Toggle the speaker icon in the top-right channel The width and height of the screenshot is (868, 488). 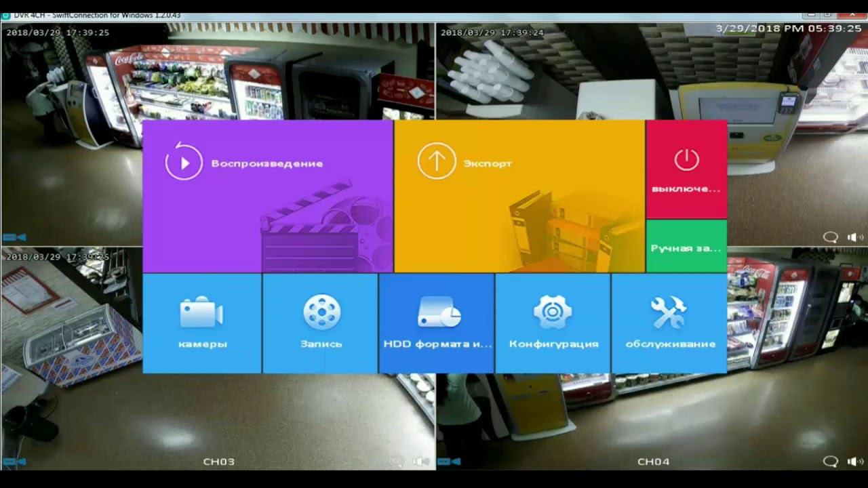pyautogui.click(x=856, y=237)
